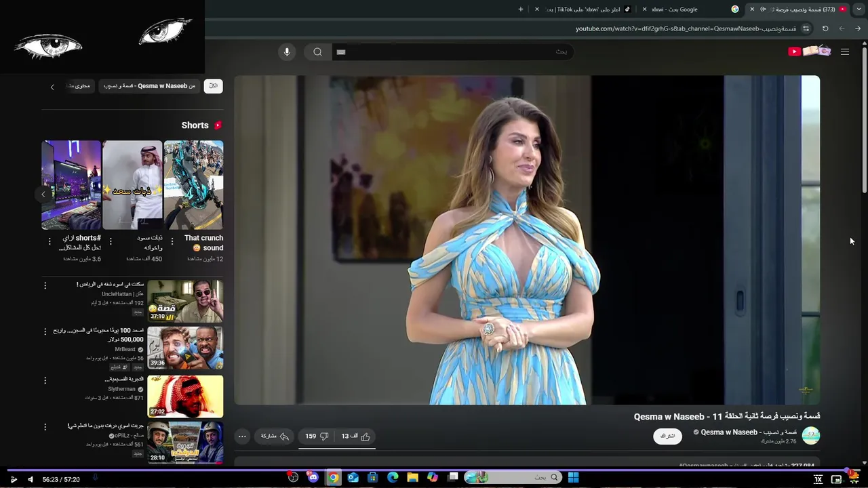Open the YouTube hamburger guide menu
Image resolution: width=868 pixels, height=488 pixels.
845,52
